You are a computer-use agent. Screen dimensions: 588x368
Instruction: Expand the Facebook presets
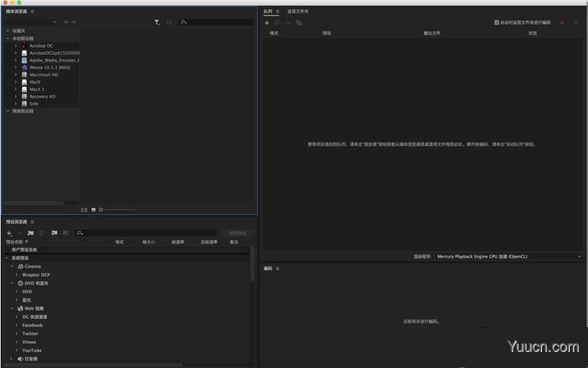(x=17, y=326)
